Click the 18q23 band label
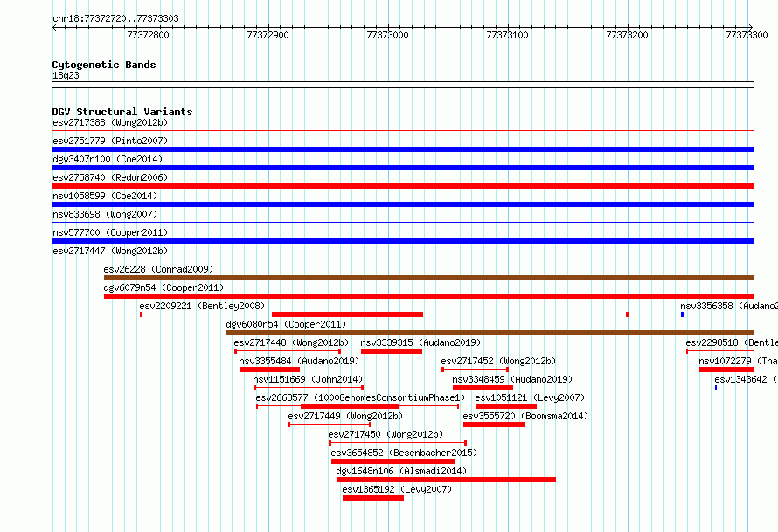This screenshot has height=532, width=778. point(66,75)
